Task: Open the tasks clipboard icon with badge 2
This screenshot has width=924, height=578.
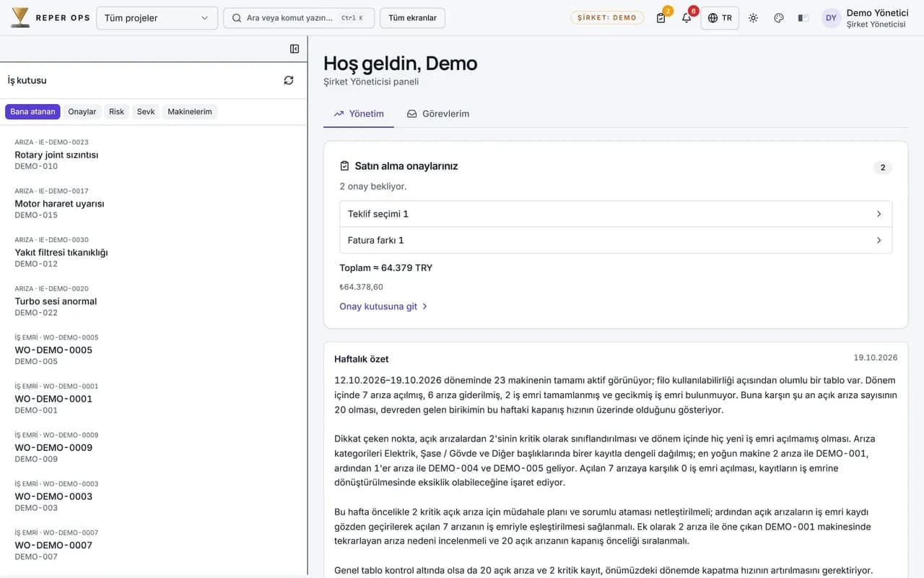Action: point(661,18)
